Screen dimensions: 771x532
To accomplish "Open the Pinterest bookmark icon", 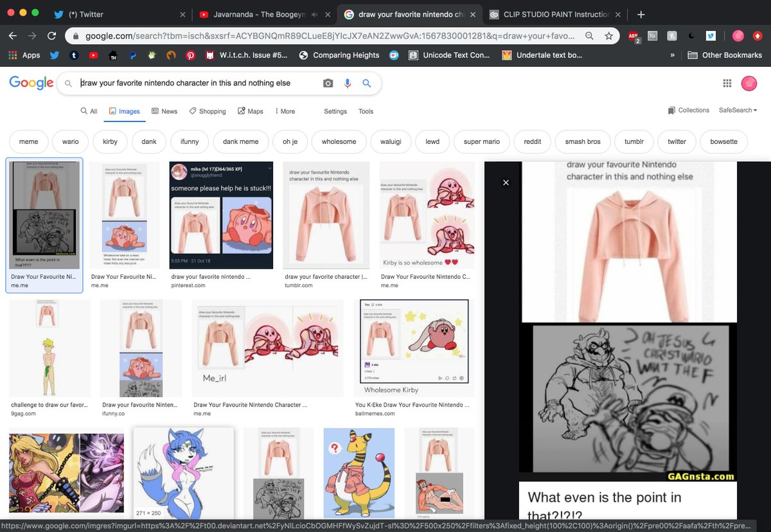I will tap(191, 55).
